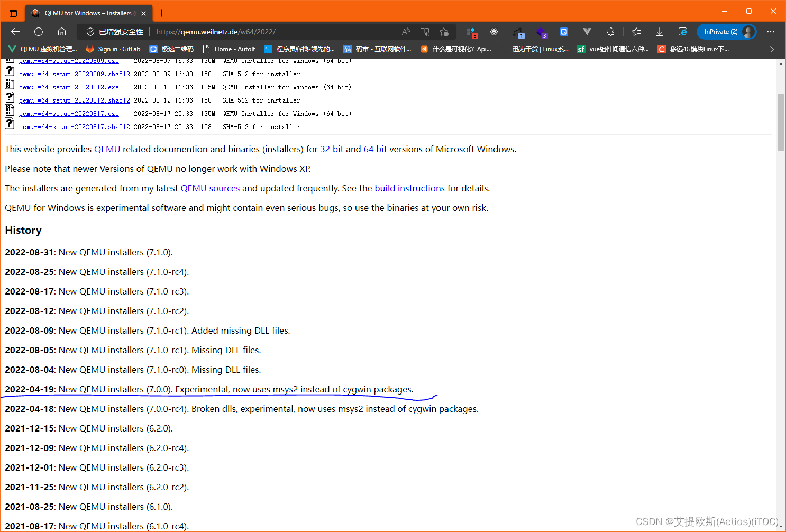Add this page to favorites

pos(444,32)
